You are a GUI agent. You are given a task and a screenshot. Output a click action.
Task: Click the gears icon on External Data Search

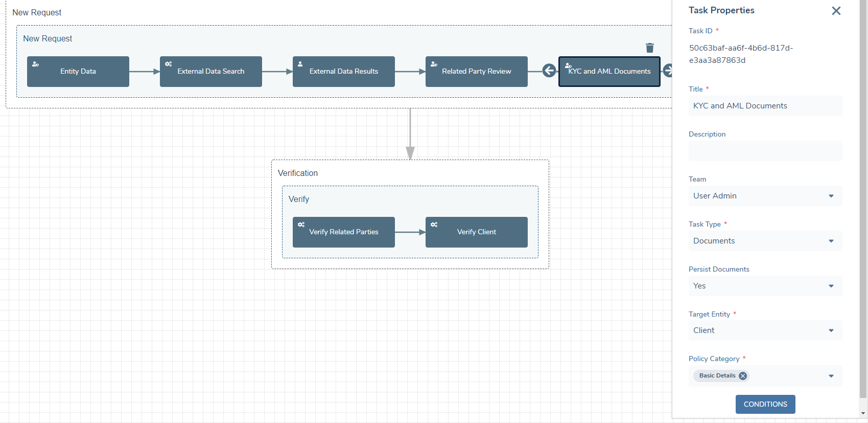click(x=168, y=64)
